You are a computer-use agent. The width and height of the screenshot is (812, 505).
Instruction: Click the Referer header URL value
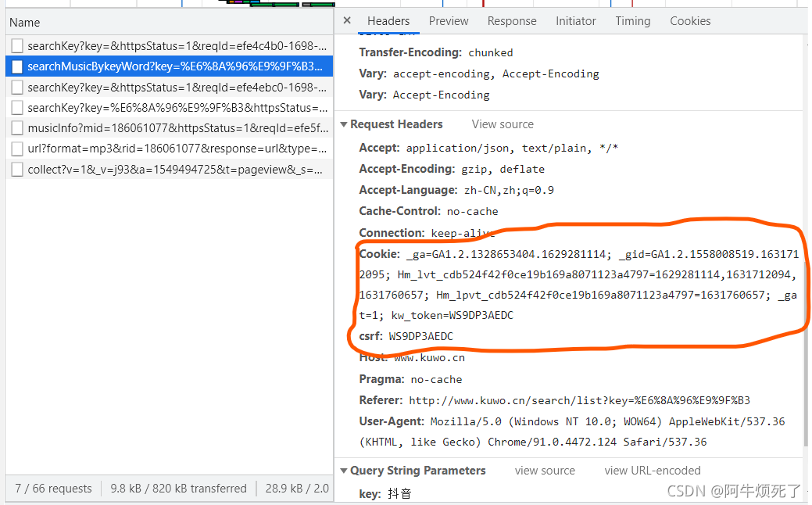pos(579,400)
